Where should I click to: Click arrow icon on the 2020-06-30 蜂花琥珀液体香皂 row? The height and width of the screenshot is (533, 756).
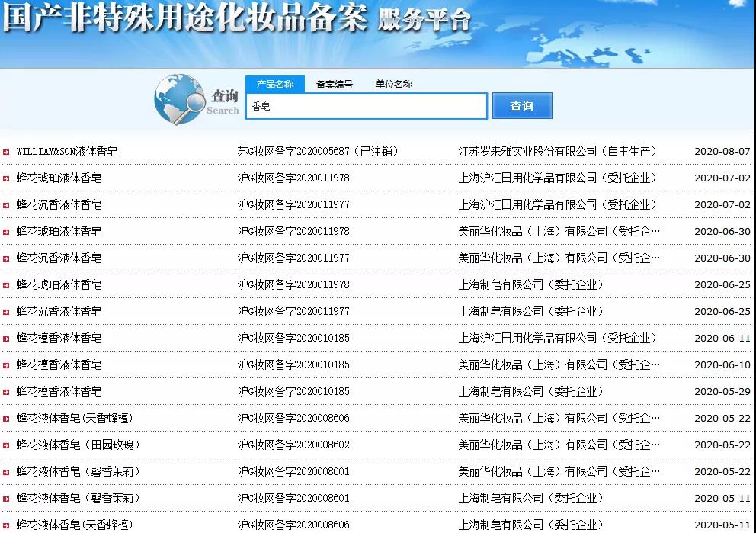(x=6, y=232)
